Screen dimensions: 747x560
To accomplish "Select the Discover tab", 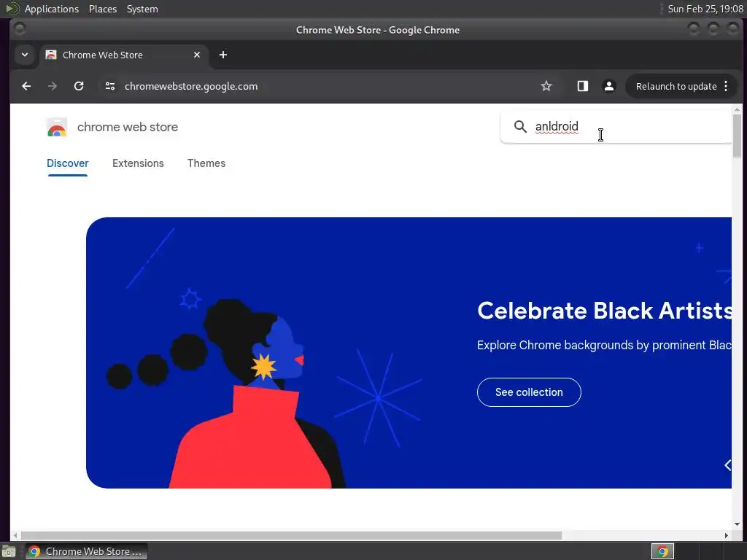I will coord(68,163).
